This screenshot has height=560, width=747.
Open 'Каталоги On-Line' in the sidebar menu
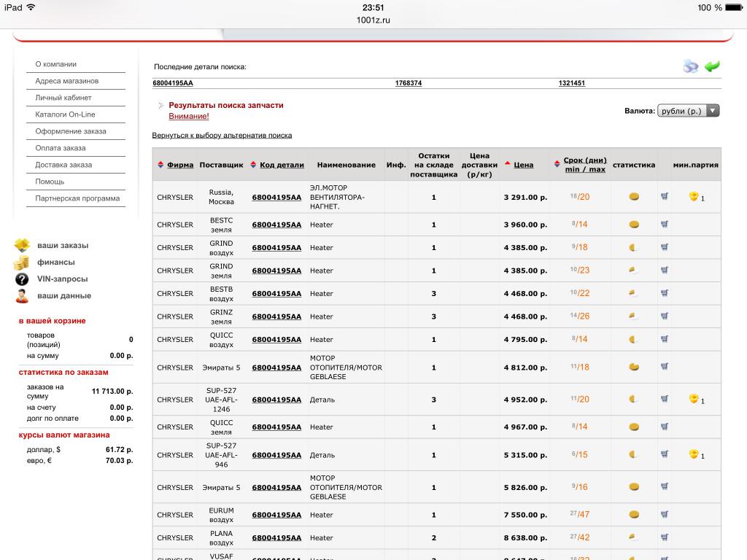tap(65, 114)
